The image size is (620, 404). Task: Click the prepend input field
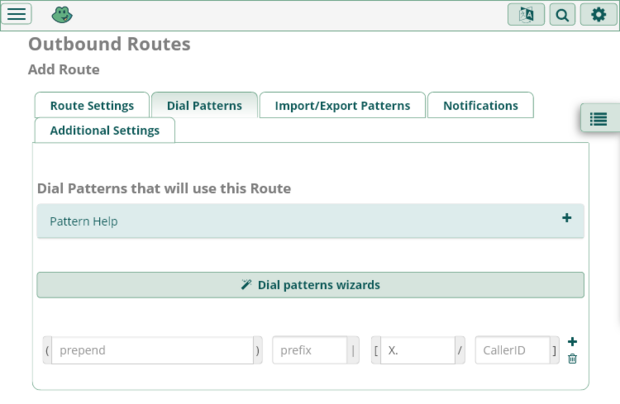151,351
